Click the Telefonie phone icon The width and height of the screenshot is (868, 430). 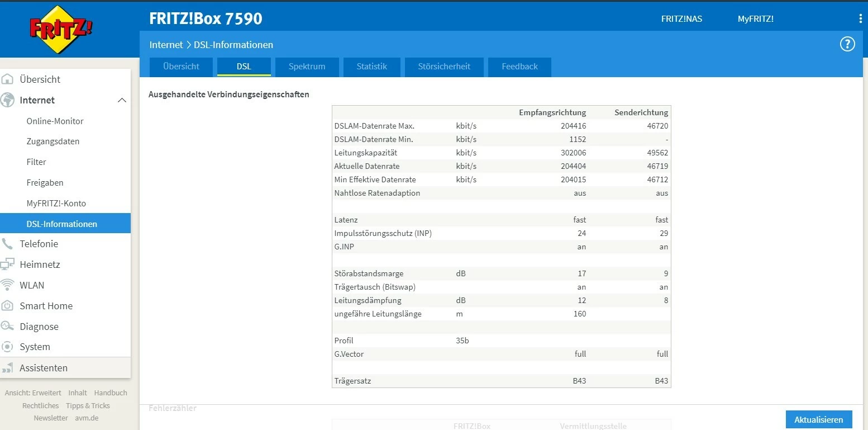[x=7, y=244]
